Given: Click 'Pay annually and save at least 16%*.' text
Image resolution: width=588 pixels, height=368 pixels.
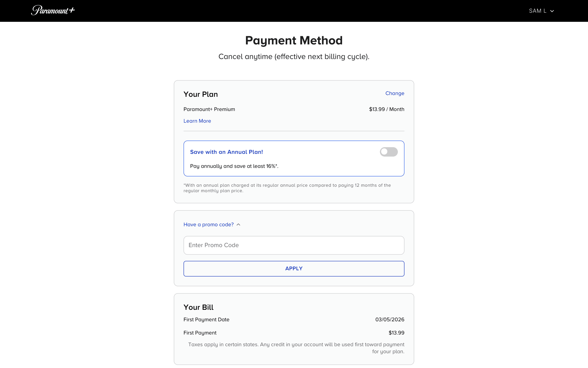Looking at the screenshot, I should pos(234,166).
